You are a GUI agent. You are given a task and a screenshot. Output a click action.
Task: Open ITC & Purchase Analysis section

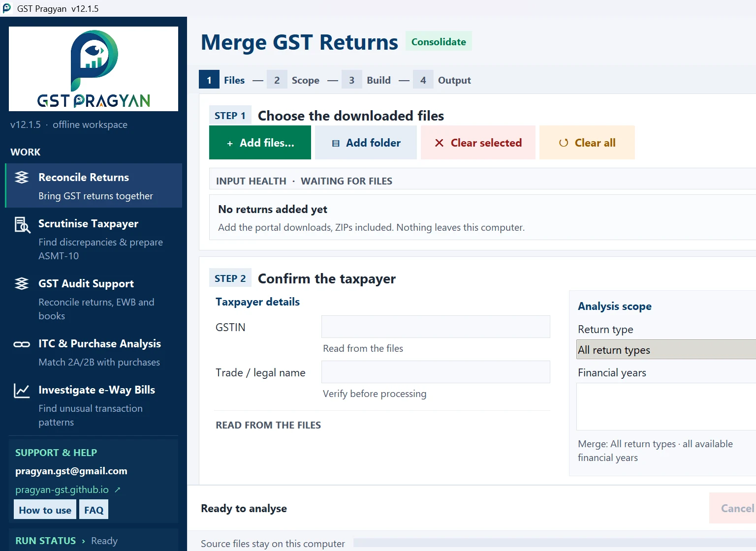click(x=94, y=352)
